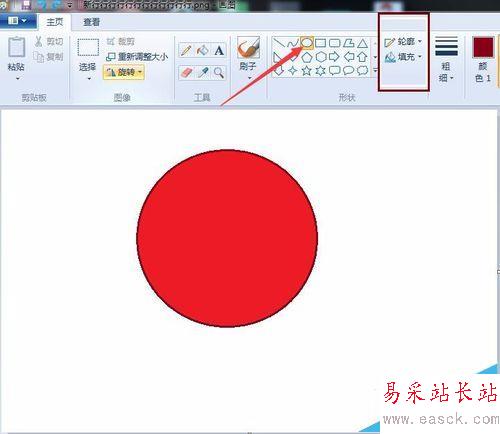Pick the Right arrow shape
Viewport: 500px width, 434px height.
point(334,57)
